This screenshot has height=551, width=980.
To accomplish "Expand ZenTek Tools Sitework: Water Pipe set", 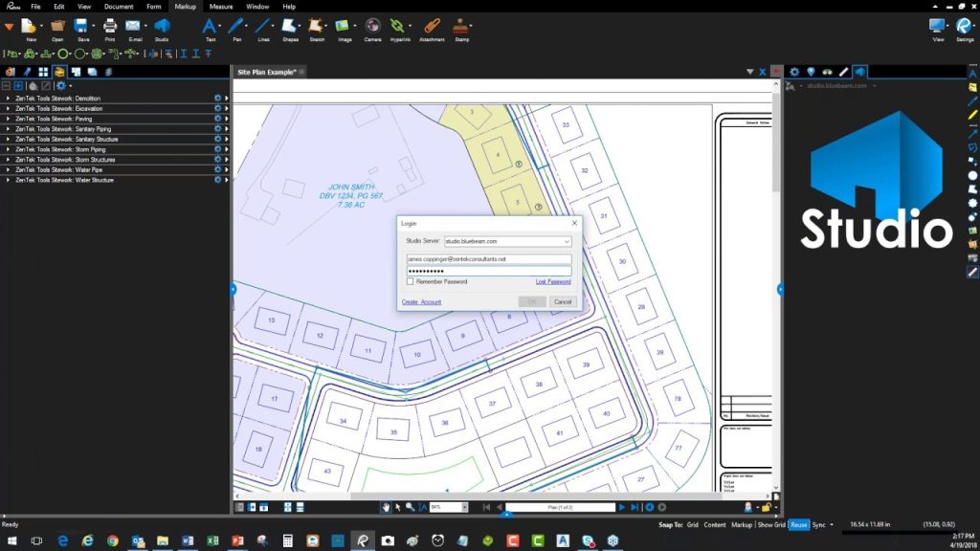I will 8,170.
